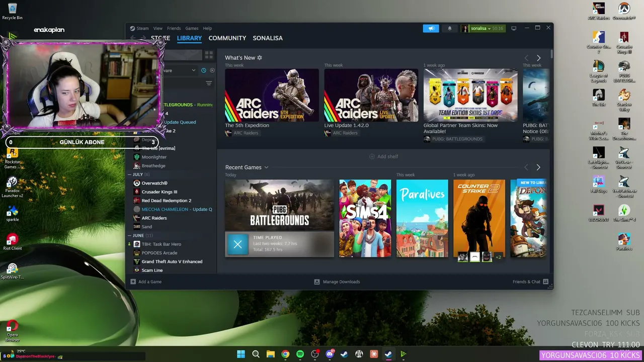Screen dimensions: 644x362
Task: Open Spotify from the taskbar
Action: (300, 354)
